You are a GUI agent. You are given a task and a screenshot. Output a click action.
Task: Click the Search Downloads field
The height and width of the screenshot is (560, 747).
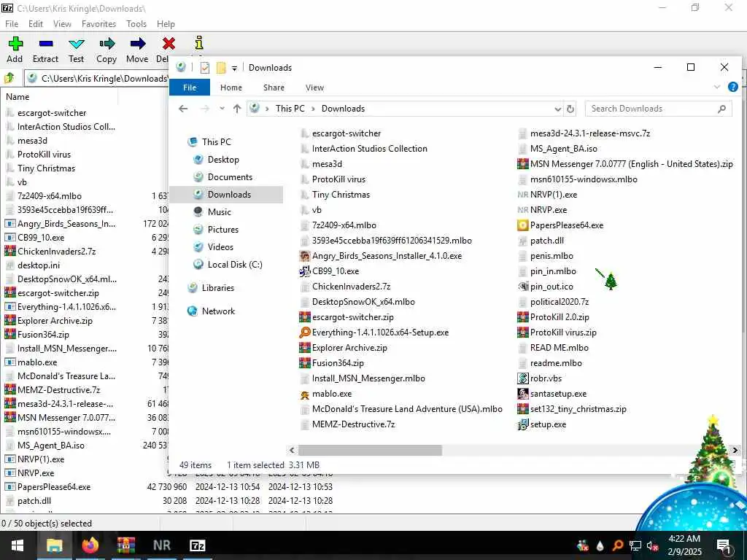(x=658, y=109)
